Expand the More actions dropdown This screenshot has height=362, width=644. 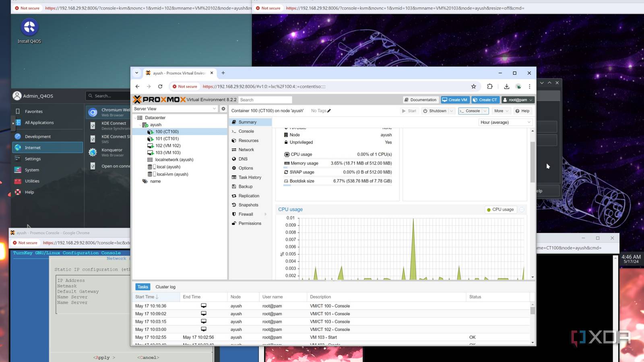[500, 111]
